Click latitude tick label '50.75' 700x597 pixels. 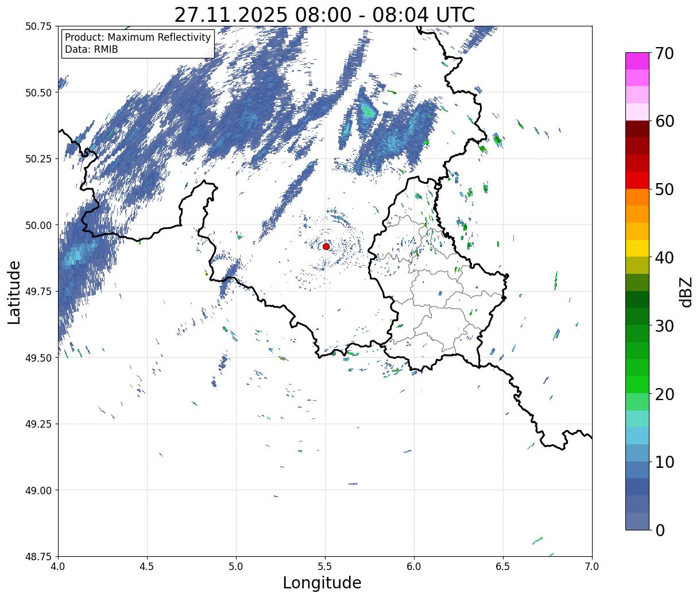(38, 26)
